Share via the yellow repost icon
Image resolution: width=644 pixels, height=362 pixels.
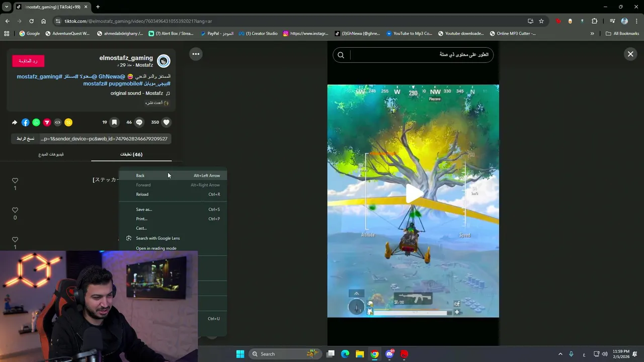[68, 122]
